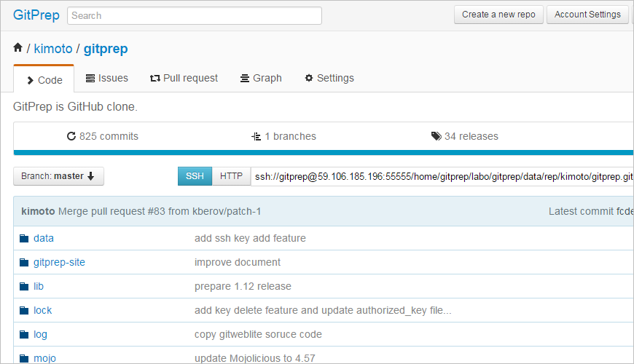Open the lock folder link
The width and height of the screenshot is (634, 364).
coord(43,310)
